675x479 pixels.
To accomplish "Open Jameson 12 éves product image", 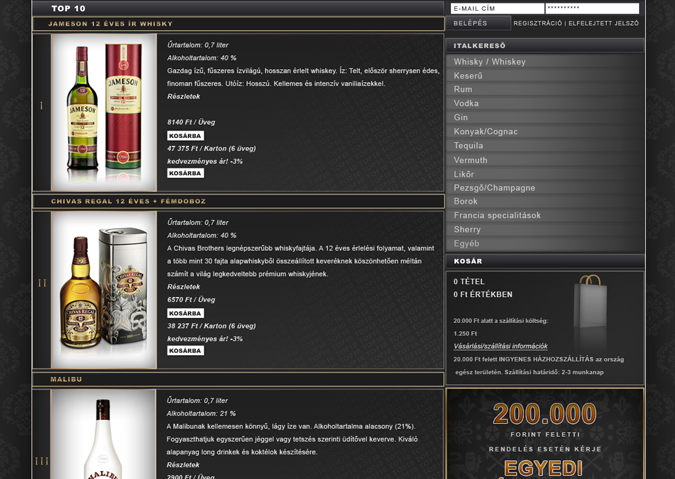I will (x=104, y=112).
